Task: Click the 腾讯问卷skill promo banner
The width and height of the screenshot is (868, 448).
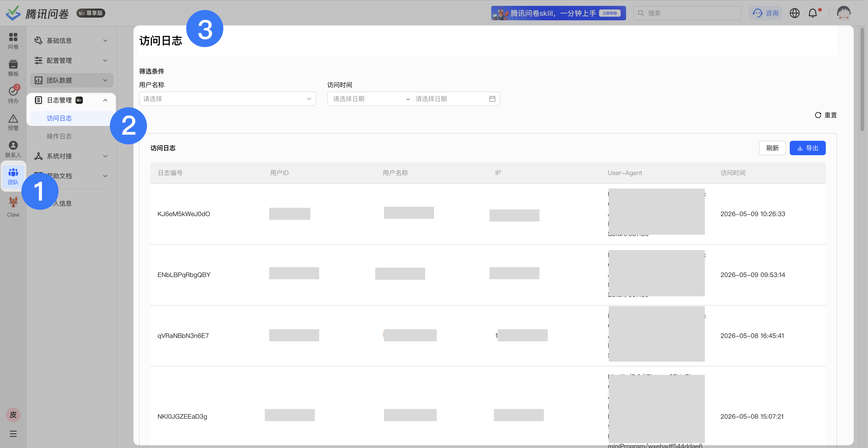Action: point(558,13)
